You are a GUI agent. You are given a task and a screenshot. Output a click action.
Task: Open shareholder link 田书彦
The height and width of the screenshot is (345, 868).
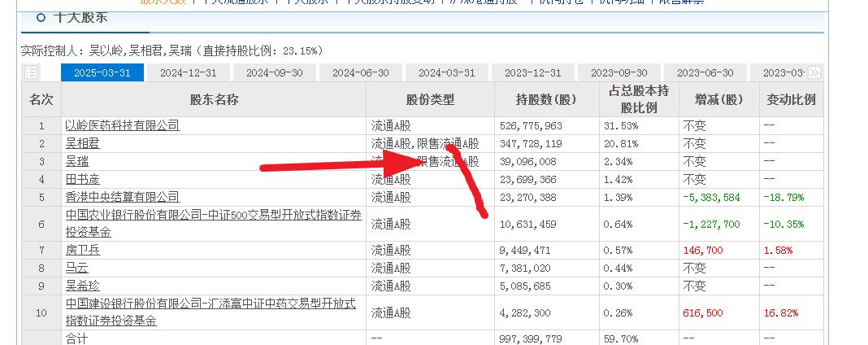point(82,180)
